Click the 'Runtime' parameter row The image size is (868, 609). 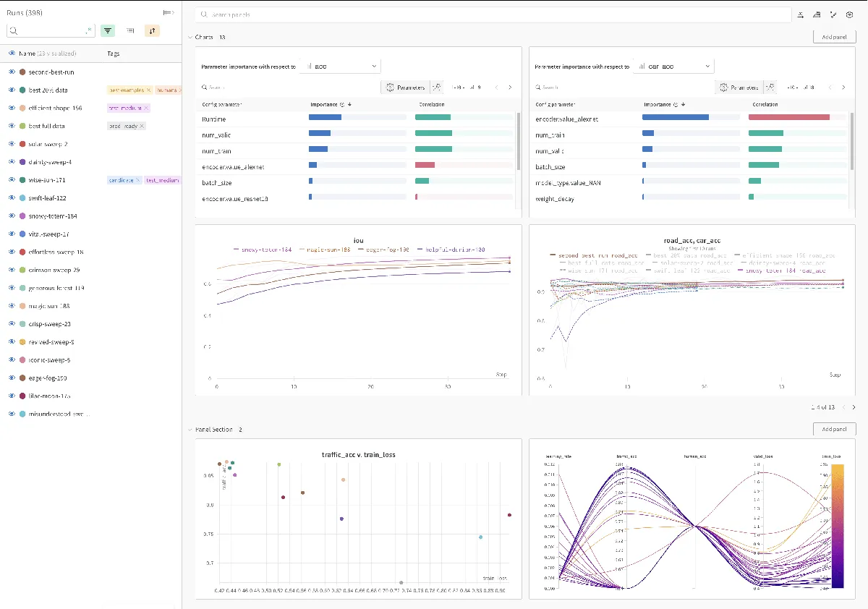[357, 119]
